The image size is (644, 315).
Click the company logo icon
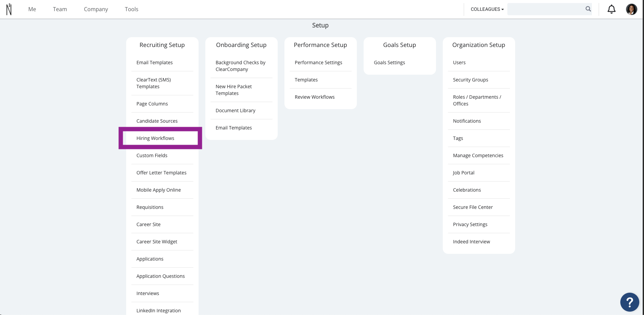(x=9, y=9)
